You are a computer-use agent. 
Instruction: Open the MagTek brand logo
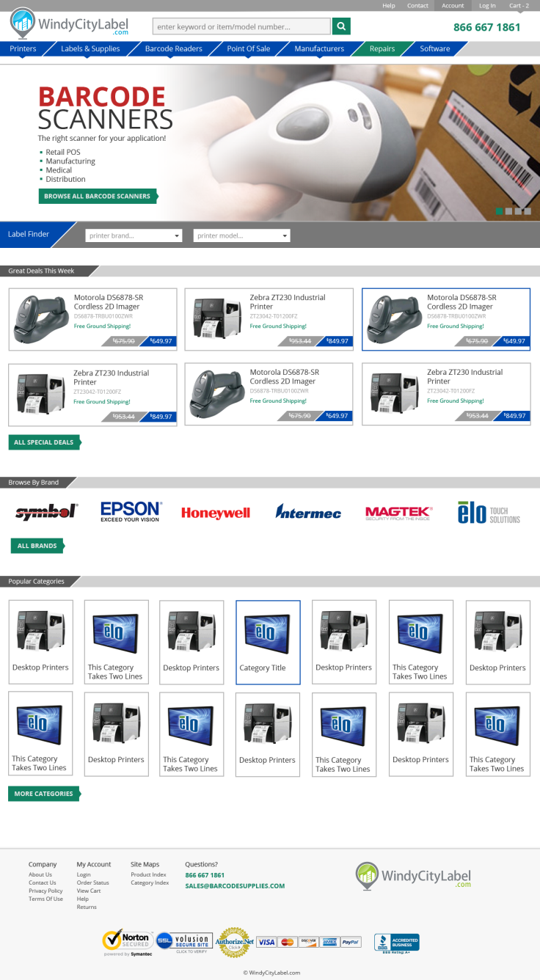tap(398, 513)
